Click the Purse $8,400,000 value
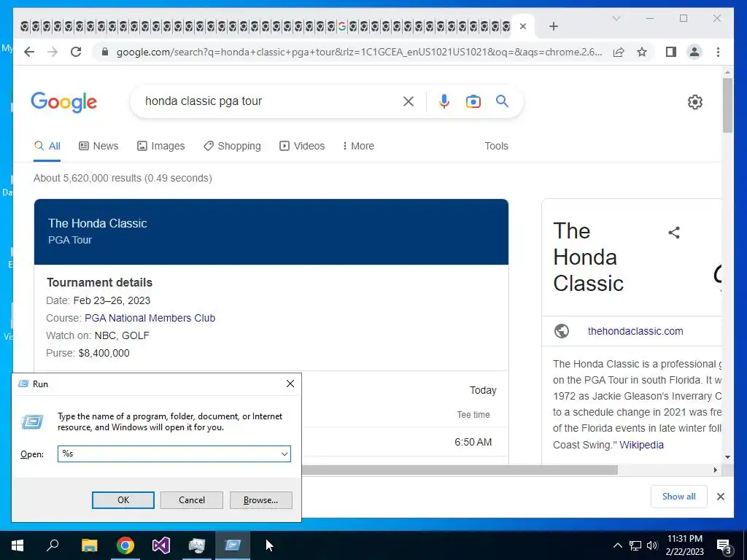 pos(104,354)
